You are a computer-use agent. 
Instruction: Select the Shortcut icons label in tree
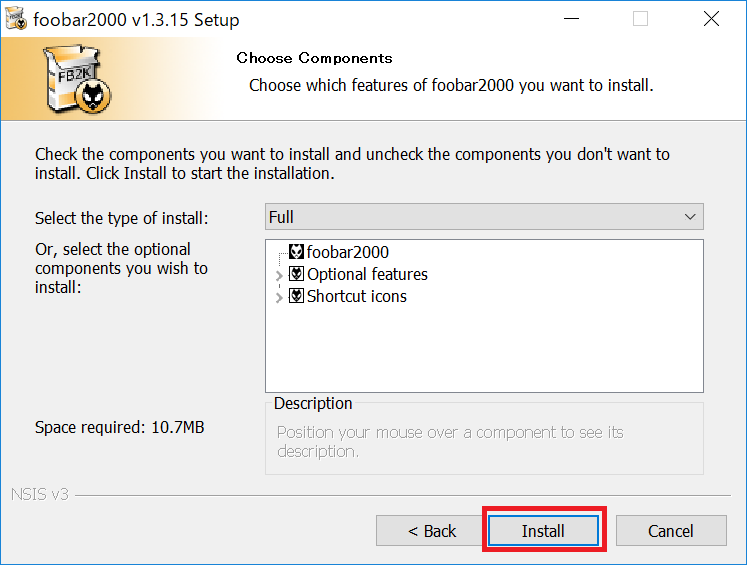point(357,296)
